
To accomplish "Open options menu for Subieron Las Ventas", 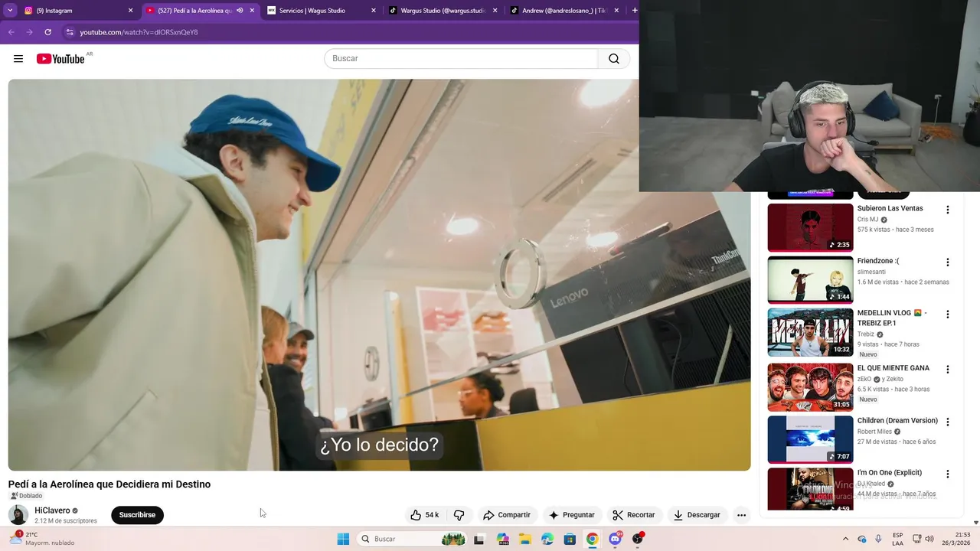I will click(x=947, y=210).
